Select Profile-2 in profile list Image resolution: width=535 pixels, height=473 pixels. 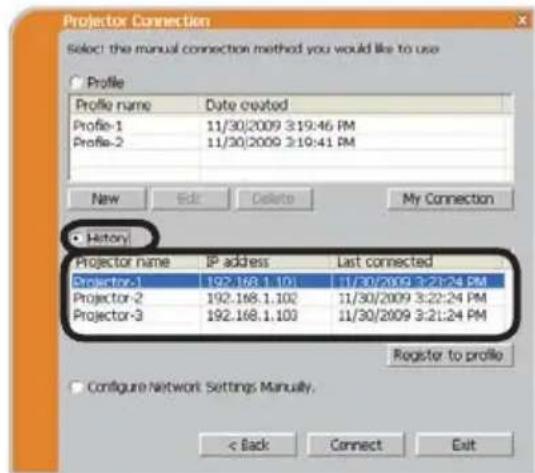click(98, 142)
